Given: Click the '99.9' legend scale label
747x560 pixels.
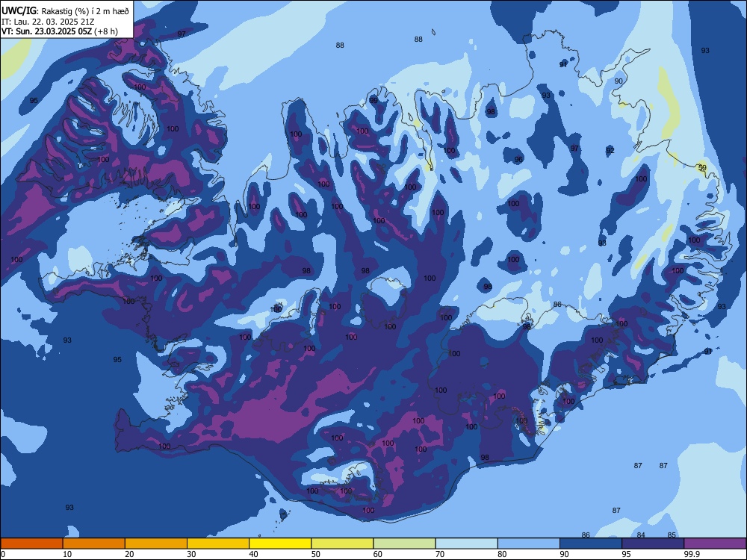Looking at the screenshot, I should (692, 554).
